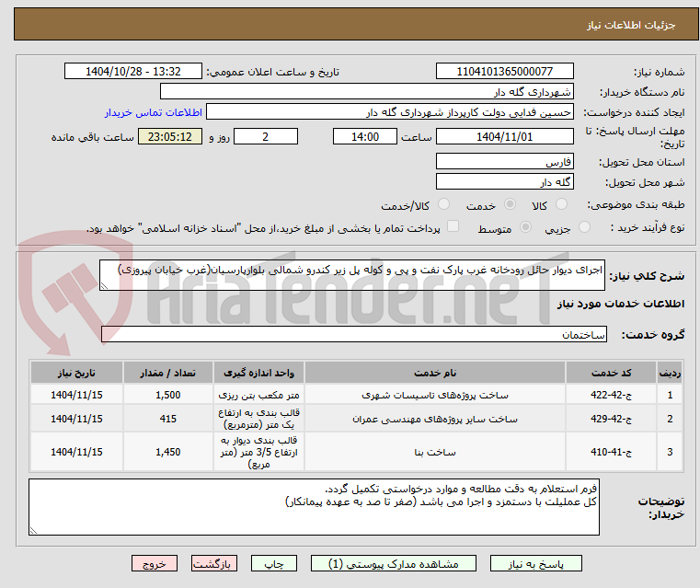
Task: Select the کالا radio button
Action: pyautogui.click(x=561, y=204)
